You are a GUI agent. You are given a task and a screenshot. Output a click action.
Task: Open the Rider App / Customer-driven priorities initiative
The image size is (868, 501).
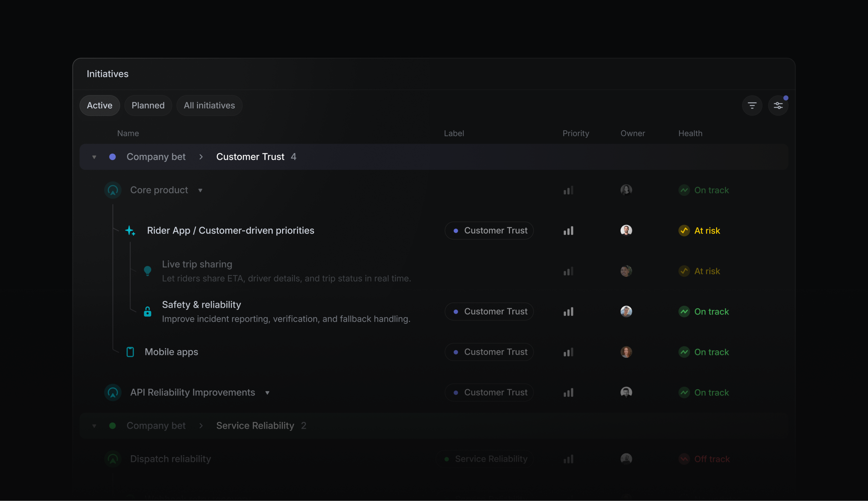click(x=230, y=231)
